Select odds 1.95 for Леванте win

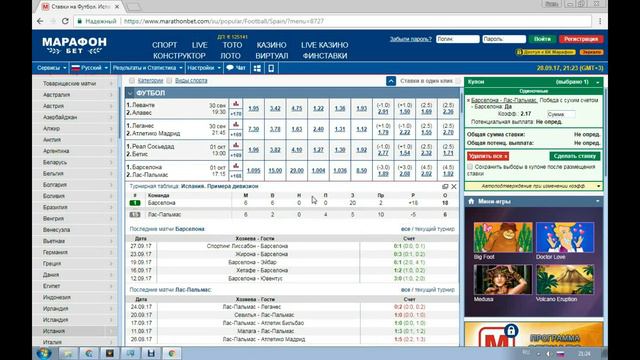pos(253,109)
